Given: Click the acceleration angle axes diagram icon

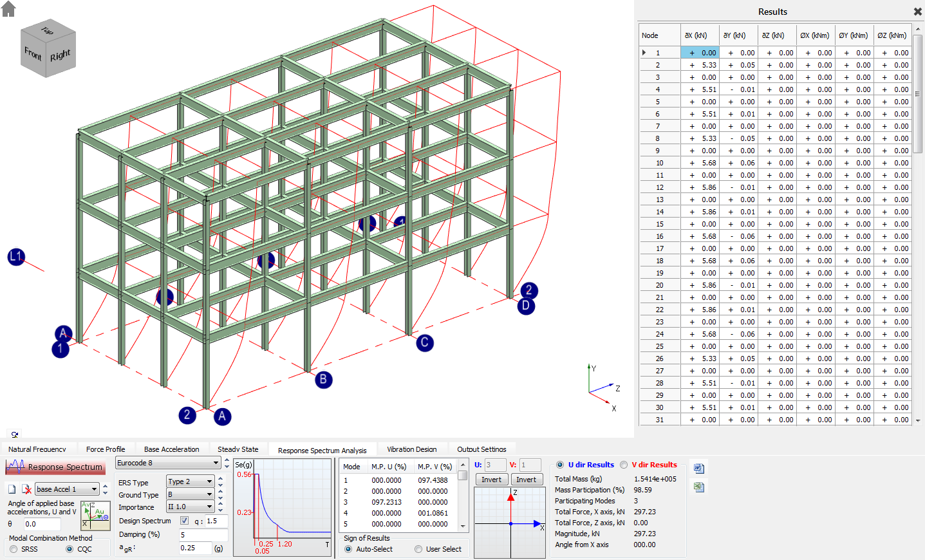Looking at the screenshot, I should click(95, 516).
